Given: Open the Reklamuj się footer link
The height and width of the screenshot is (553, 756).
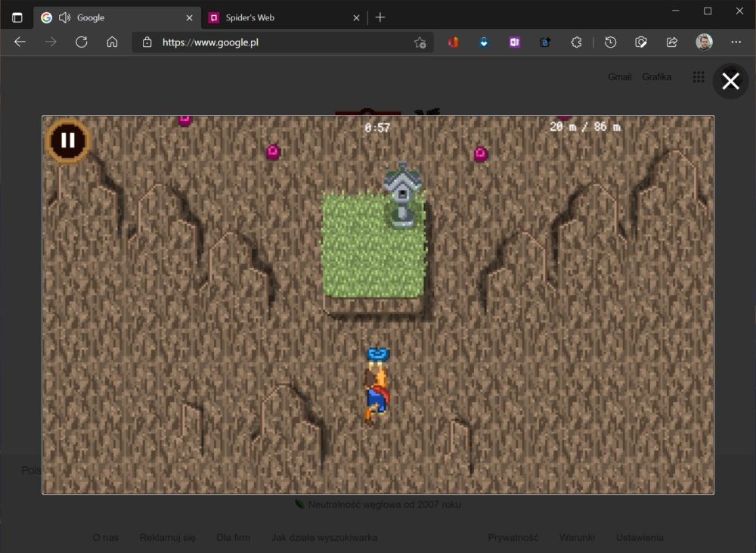Looking at the screenshot, I should [x=167, y=538].
